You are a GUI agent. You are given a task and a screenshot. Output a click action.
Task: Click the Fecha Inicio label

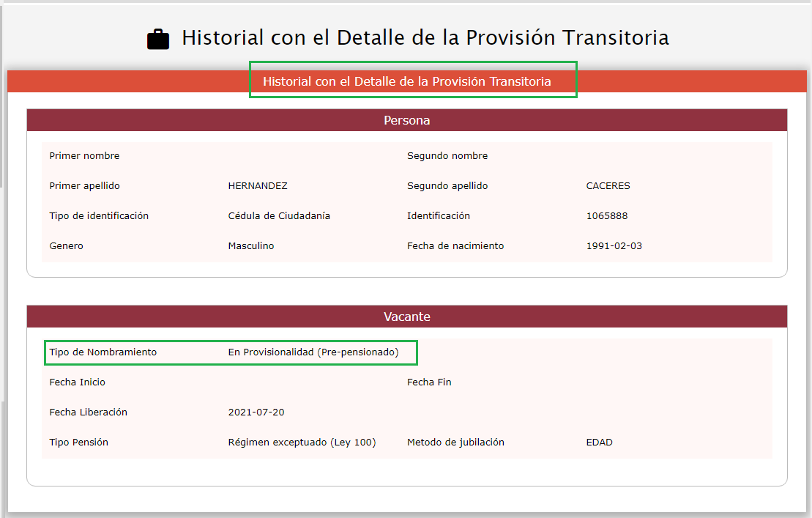point(77,382)
